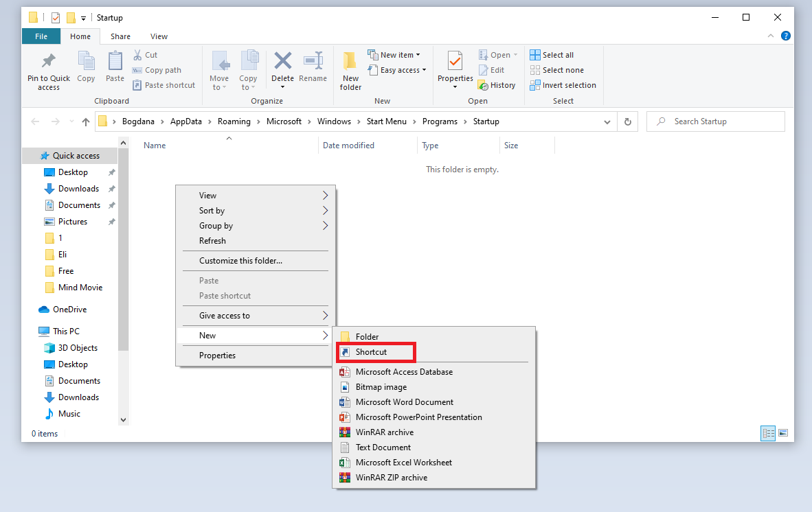Create a new folder using the New folder icon
This screenshot has height=512, width=812.
[350, 69]
